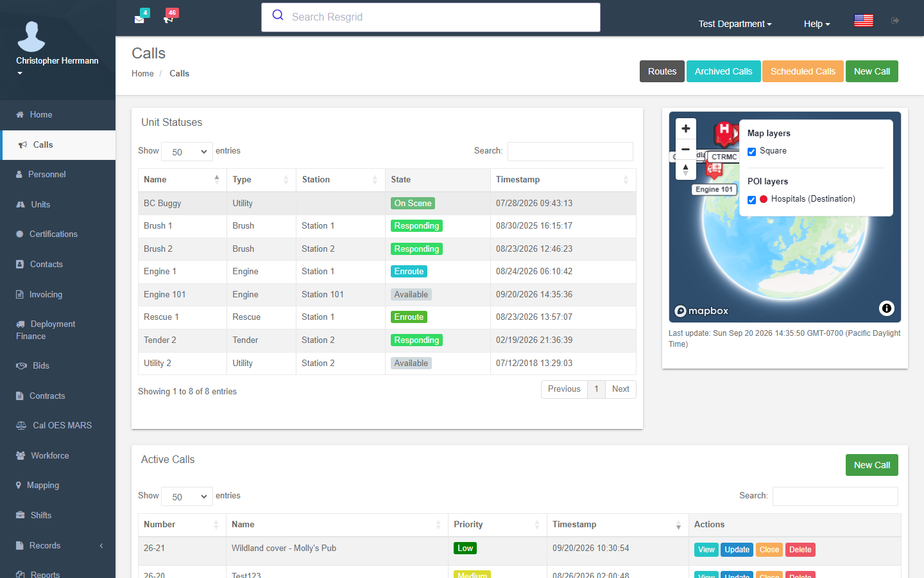Image resolution: width=924 pixels, height=578 pixels.
Task: Delete call 26-21 Wildland cover
Action: pyautogui.click(x=800, y=550)
